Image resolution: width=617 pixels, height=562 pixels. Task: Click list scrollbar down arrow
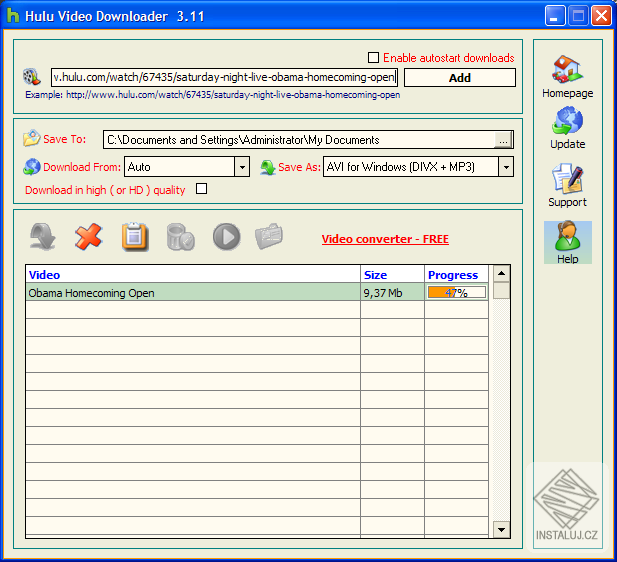(x=501, y=529)
